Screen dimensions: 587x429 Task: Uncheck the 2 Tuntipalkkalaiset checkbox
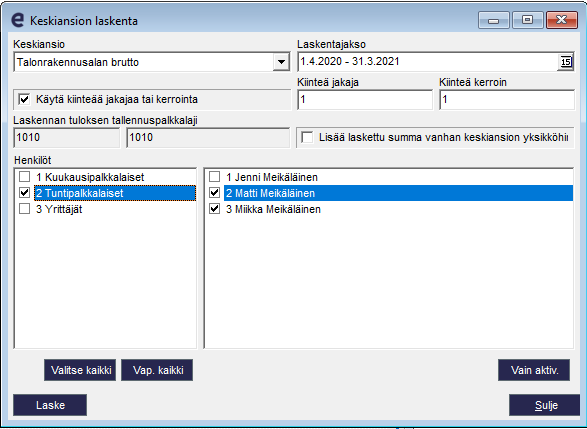(x=24, y=193)
